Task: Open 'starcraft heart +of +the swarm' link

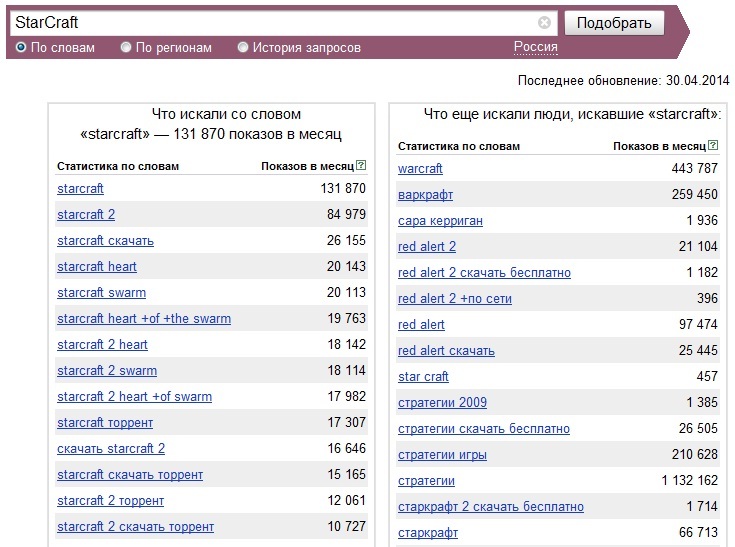Action: click(x=144, y=319)
